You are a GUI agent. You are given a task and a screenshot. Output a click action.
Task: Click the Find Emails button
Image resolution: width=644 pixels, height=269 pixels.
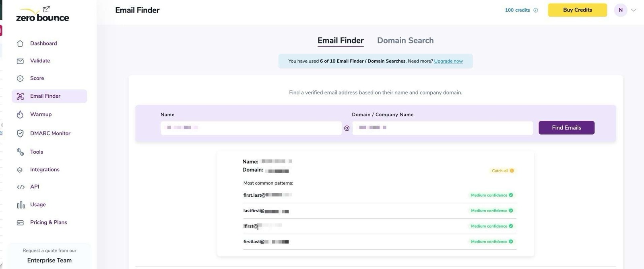click(x=566, y=128)
